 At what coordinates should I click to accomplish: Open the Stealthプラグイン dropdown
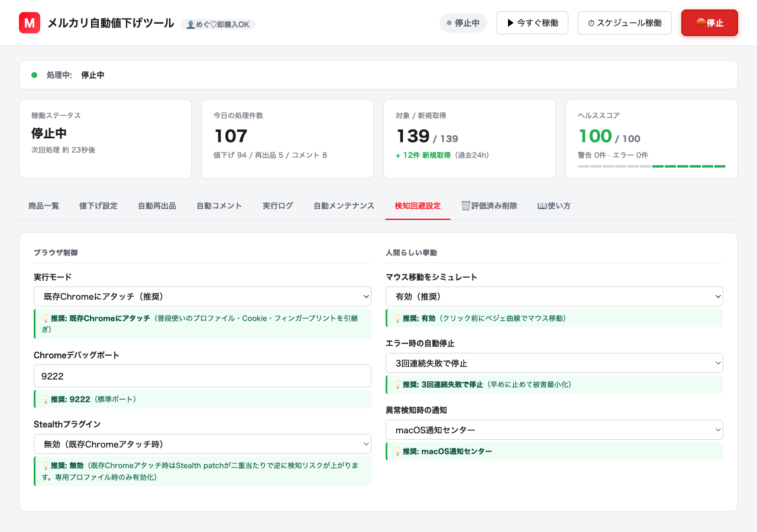click(202, 444)
